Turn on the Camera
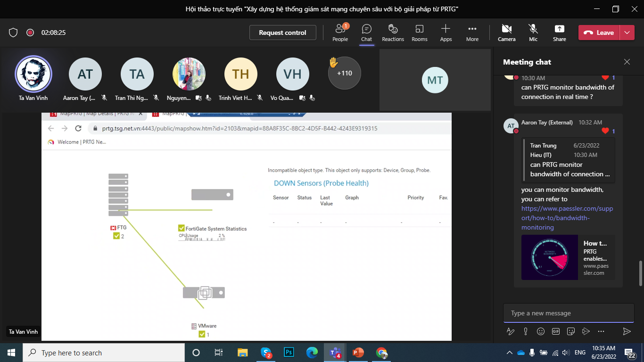This screenshot has width=644, height=362. (x=506, y=33)
